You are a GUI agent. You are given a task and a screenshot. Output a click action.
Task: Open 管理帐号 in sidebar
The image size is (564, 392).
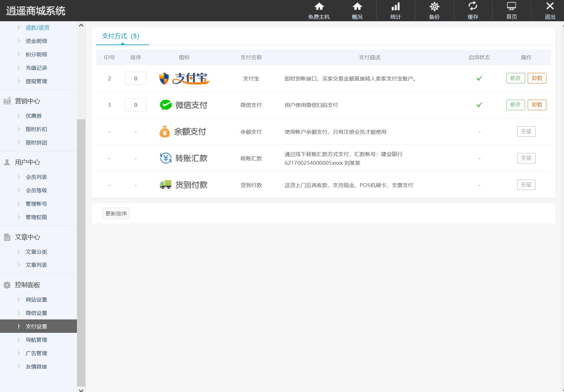[x=36, y=204]
